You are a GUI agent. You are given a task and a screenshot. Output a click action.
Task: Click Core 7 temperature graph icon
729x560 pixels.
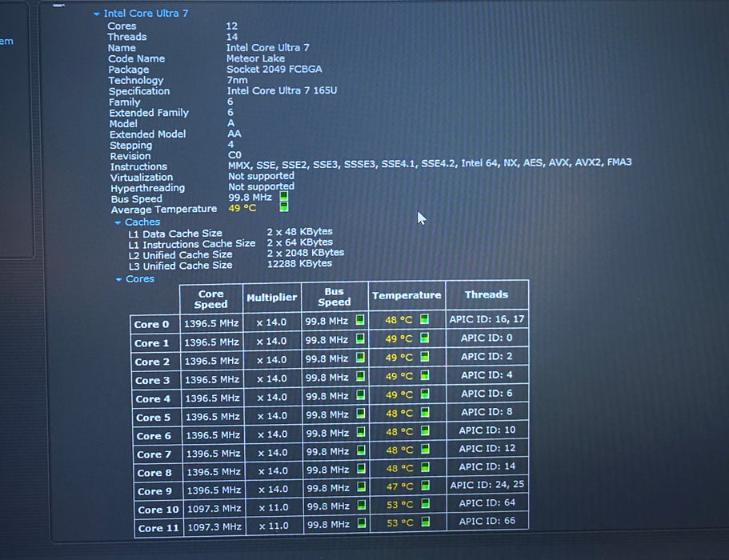click(x=424, y=449)
